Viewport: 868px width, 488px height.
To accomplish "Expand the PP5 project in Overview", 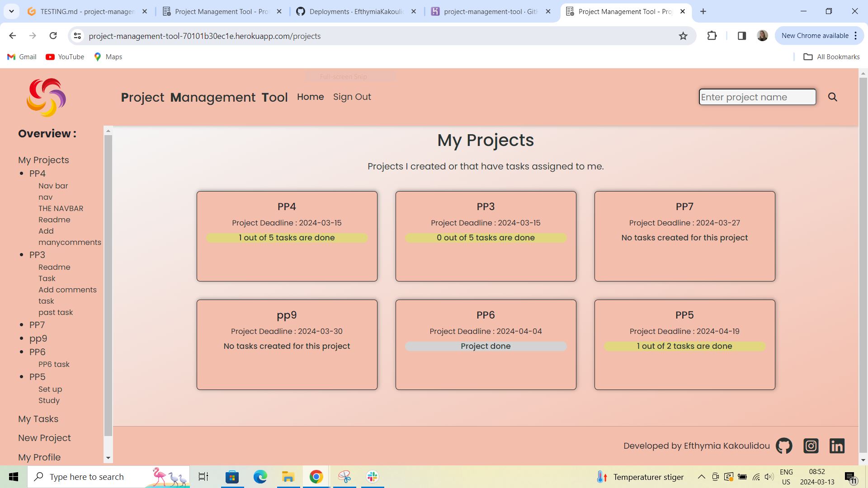I will 37,377.
